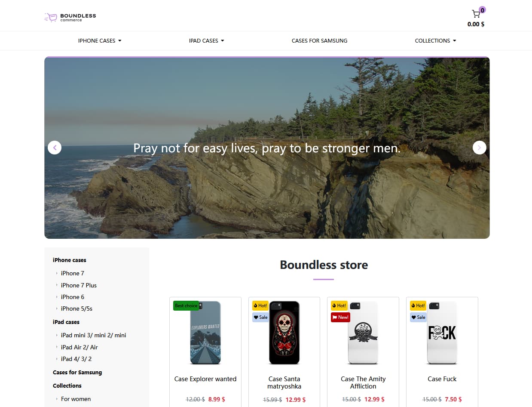
Task: Select CASES FOR SAMSUNG in the navigation
Action: pos(320,40)
